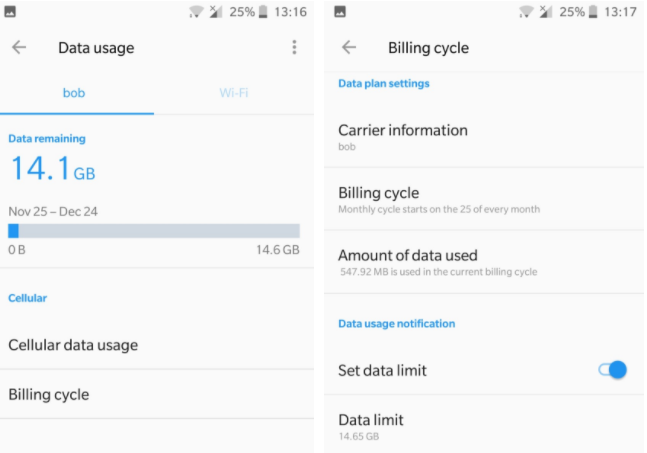This screenshot has height=453, width=647.
Task: Switch to the bob tab
Action: tap(74, 93)
